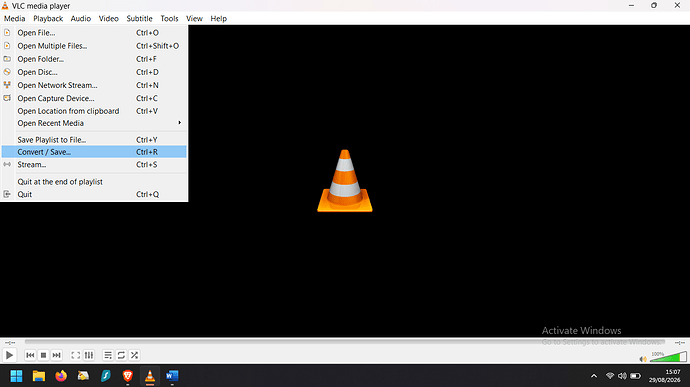Open Windows Start menu
This screenshot has width=690, height=387.
(x=16, y=376)
